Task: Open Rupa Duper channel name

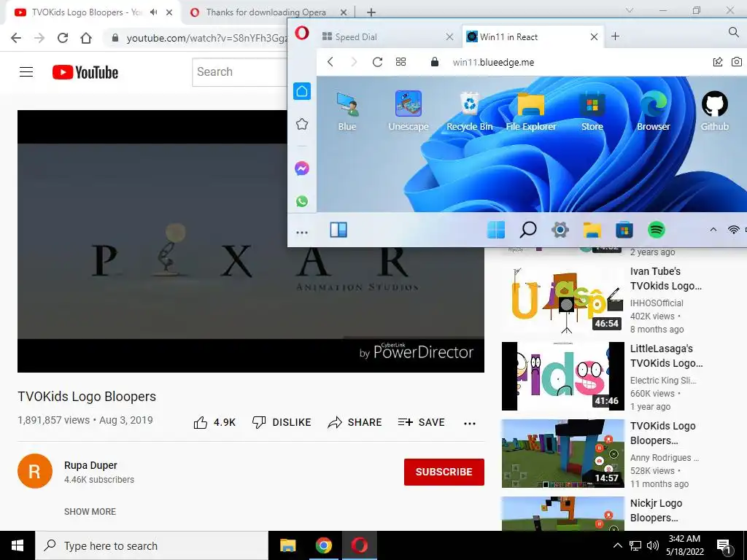Action: click(90, 465)
